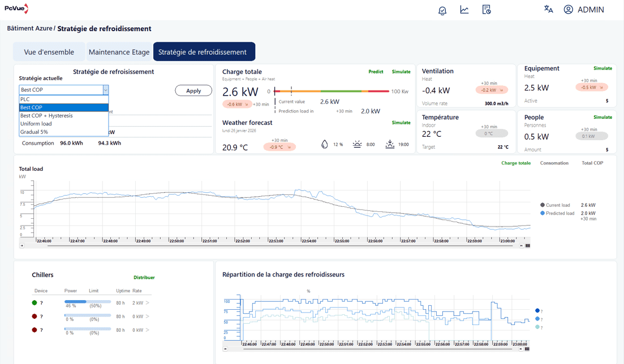The width and height of the screenshot is (624, 364).
Task: Click Distribuer link in Chillers panel
Action: tap(144, 278)
